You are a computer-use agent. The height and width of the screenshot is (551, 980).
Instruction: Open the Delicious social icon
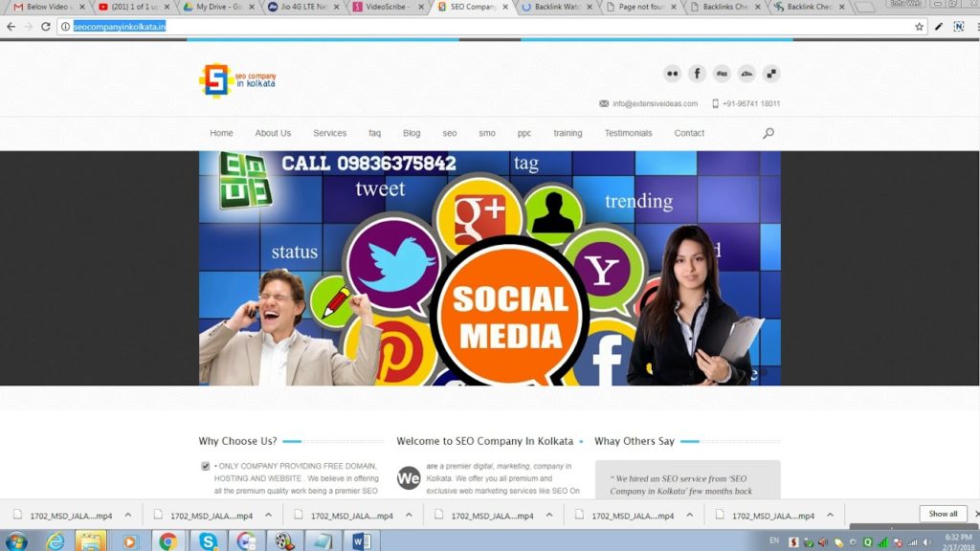pos(771,73)
